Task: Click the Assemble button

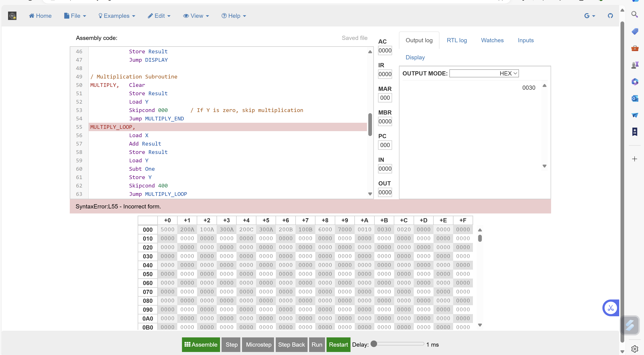Action: coord(201,344)
